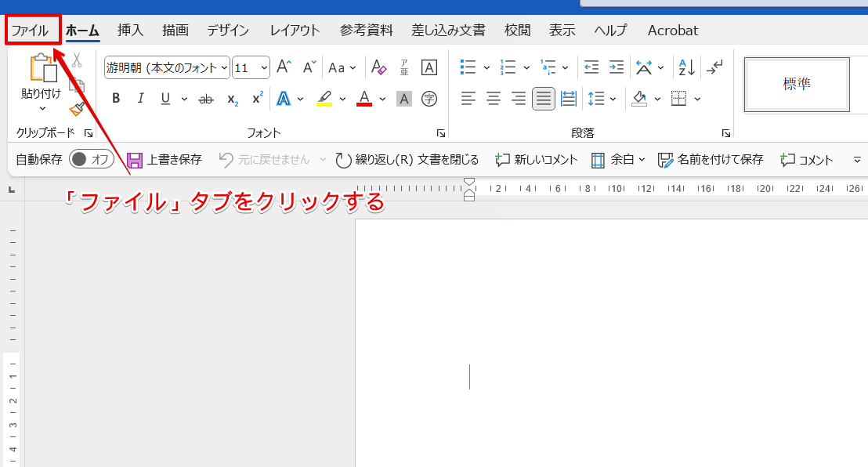This screenshot has height=467, width=868.
Task: Switch to the 挿入 ribbon tab
Action: click(x=130, y=30)
